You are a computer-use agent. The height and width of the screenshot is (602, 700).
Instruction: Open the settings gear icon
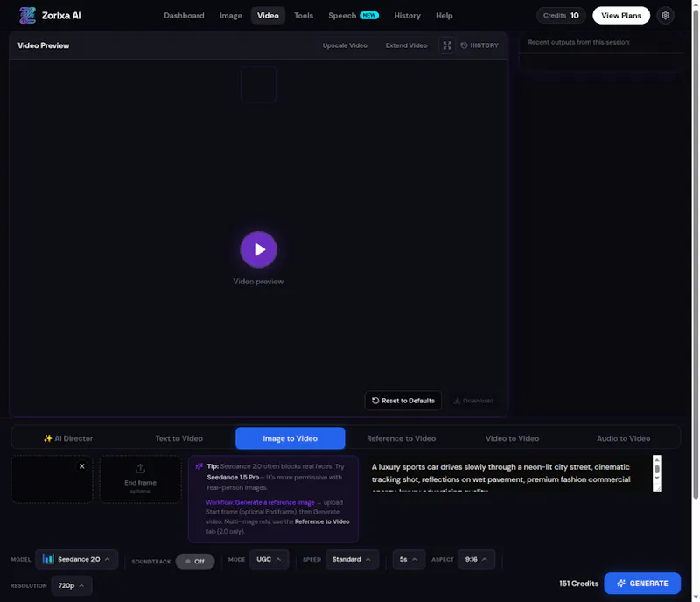tap(665, 15)
